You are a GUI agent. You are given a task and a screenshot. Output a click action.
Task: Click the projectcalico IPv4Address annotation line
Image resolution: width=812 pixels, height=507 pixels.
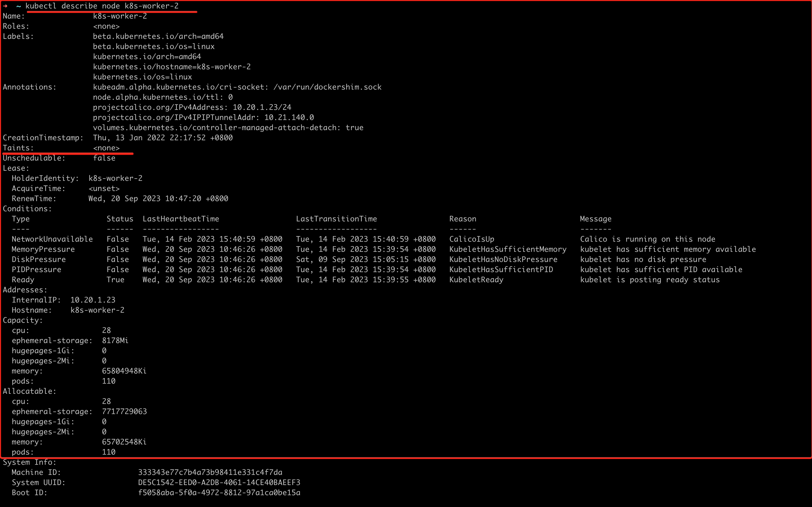(192, 107)
